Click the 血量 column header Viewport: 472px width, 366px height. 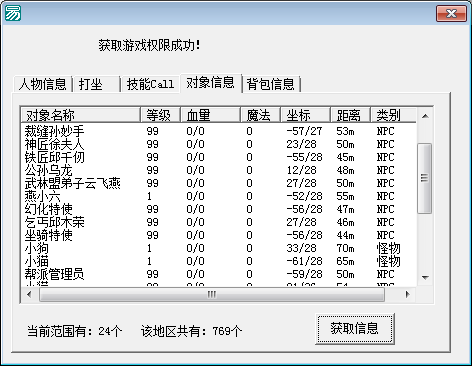[x=210, y=115]
